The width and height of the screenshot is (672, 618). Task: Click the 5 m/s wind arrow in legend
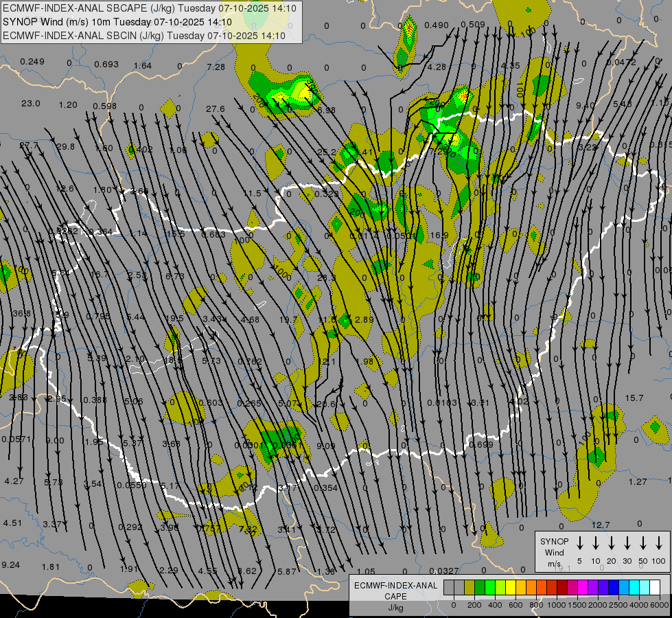pos(580,543)
